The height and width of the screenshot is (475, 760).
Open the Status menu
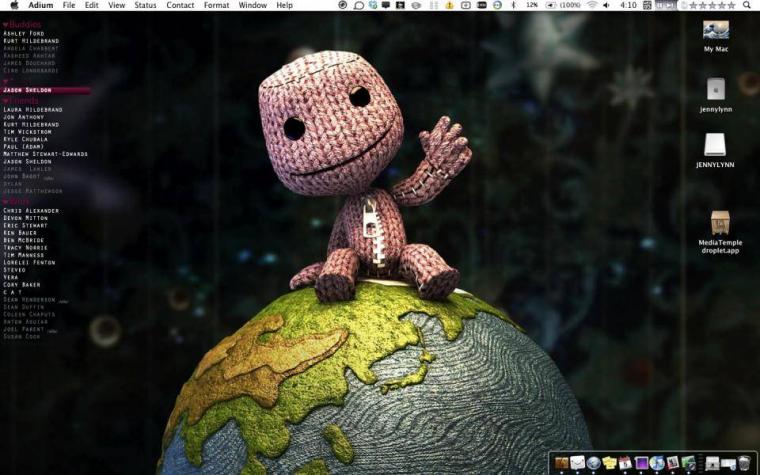coord(145,5)
